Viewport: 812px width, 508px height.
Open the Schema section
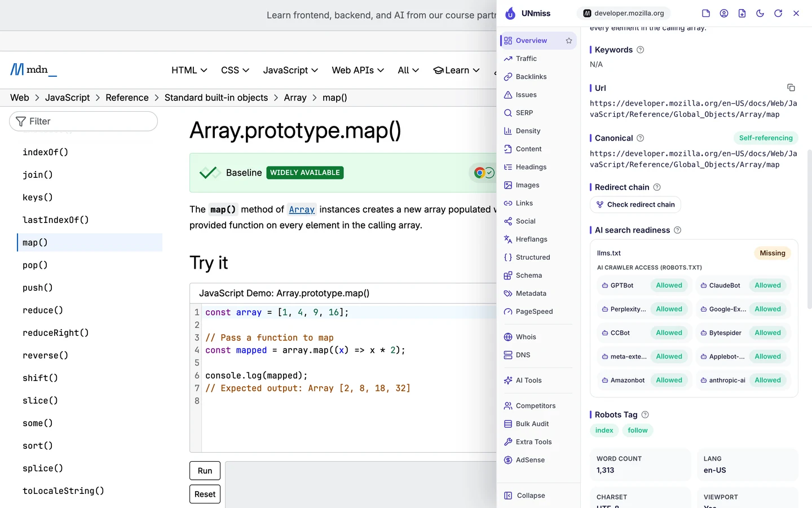[538, 275]
